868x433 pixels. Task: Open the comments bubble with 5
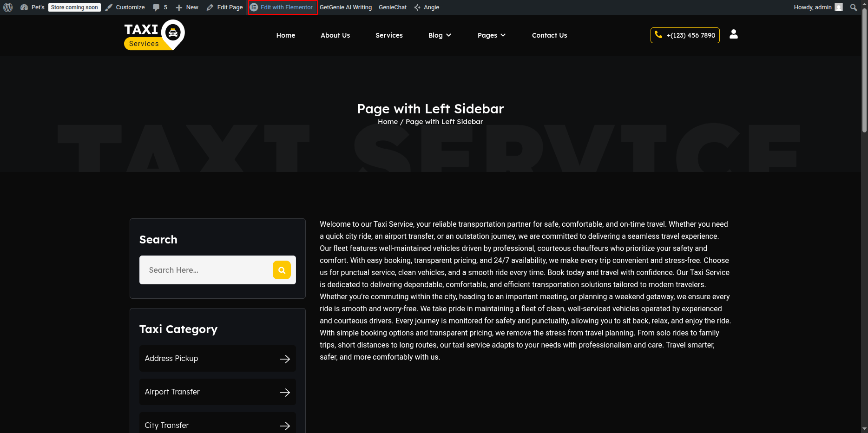point(160,7)
